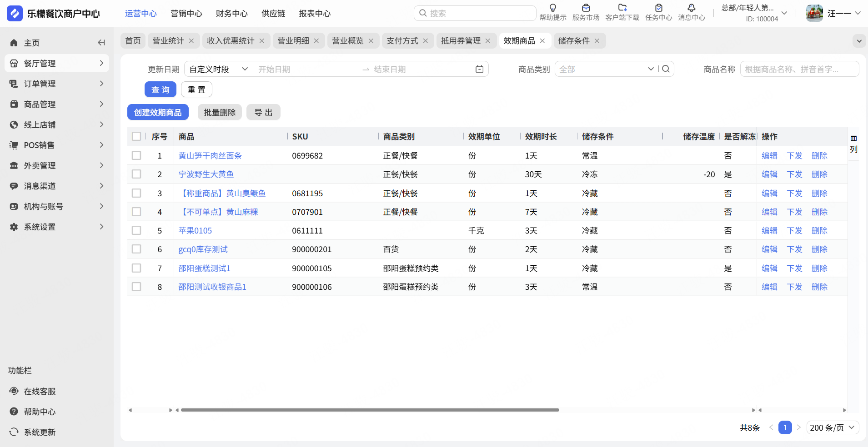Toggle the select-all checkbox in table header
The image size is (868, 447).
tap(136, 136)
